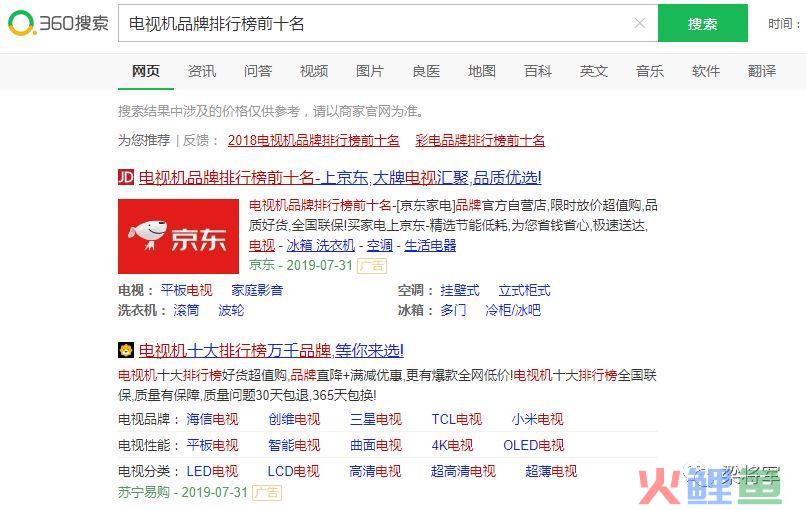
Task: Open the 京东 red logo thumbnail
Action: coord(178,236)
